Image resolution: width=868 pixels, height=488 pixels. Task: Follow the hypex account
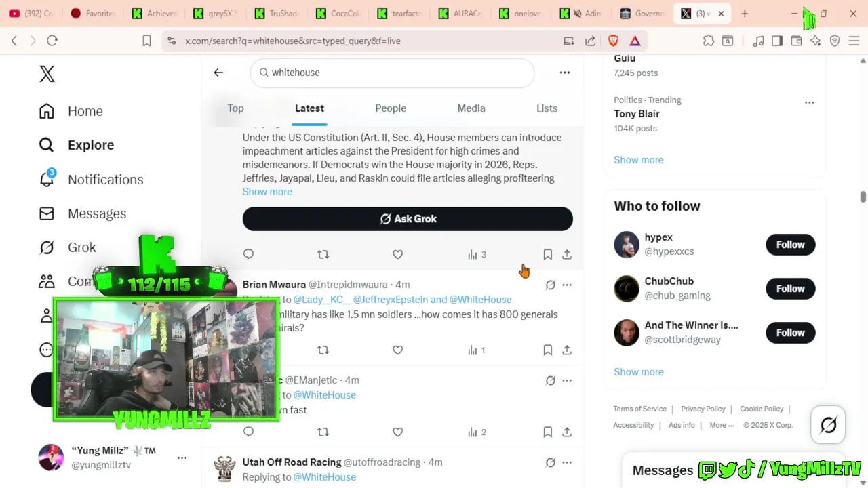pyautogui.click(x=790, y=245)
